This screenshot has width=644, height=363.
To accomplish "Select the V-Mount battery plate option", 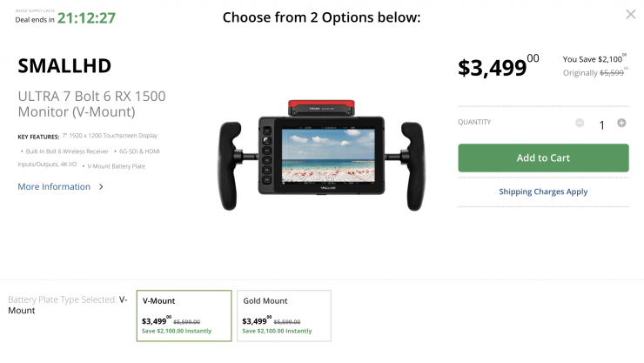I will (x=184, y=315).
